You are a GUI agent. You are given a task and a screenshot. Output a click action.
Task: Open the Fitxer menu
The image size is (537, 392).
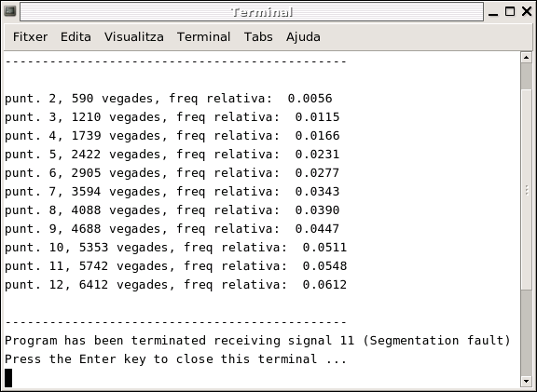point(30,36)
